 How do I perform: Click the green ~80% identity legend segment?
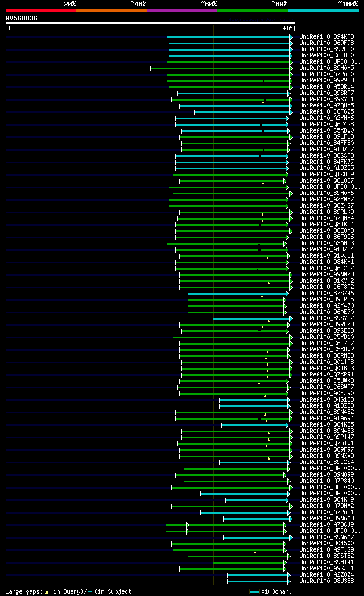253,10
